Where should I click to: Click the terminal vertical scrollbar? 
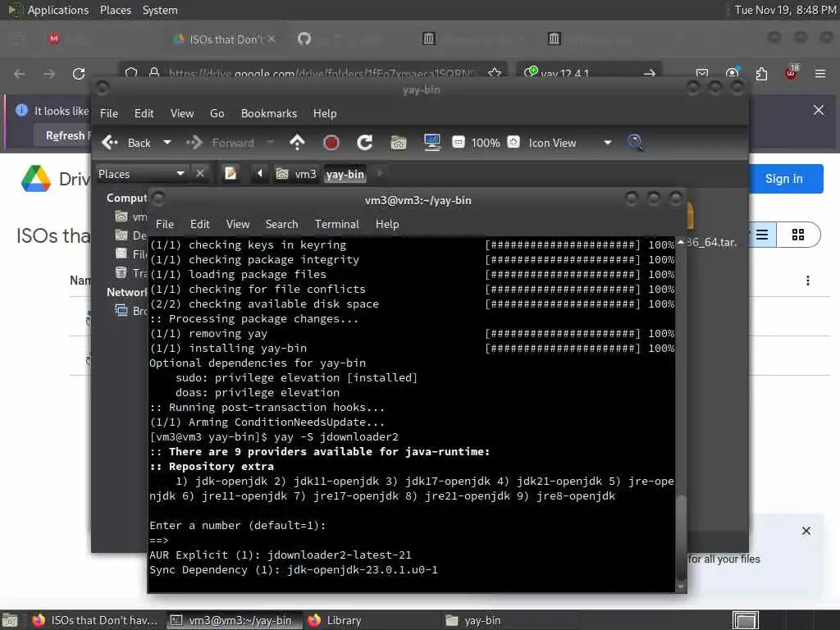[x=681, y=413]
